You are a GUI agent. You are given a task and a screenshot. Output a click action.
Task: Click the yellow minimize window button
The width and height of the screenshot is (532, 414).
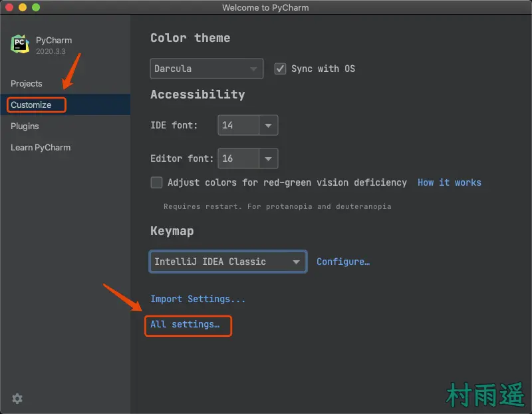(x=23, y=7)
